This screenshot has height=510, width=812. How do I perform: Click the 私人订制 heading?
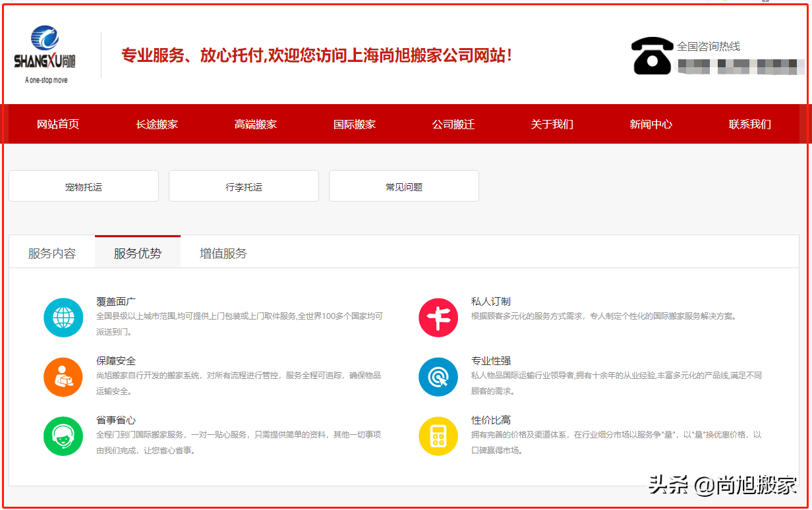pyautogui.click(x=491, y=301)
